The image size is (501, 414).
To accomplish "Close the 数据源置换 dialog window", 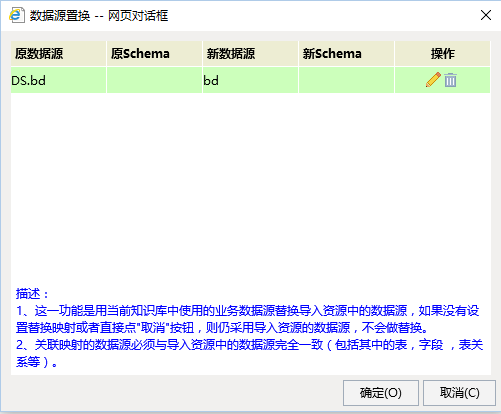I will (x=486, y=15).
